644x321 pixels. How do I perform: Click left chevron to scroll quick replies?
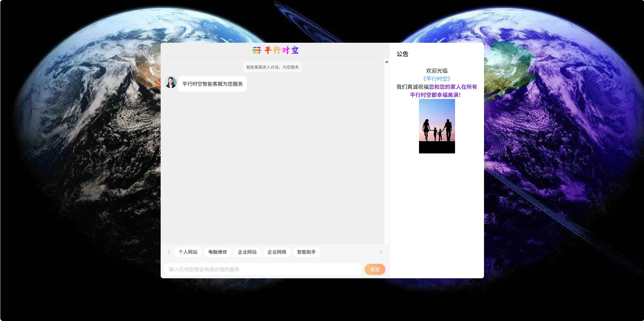pos(169,252)
